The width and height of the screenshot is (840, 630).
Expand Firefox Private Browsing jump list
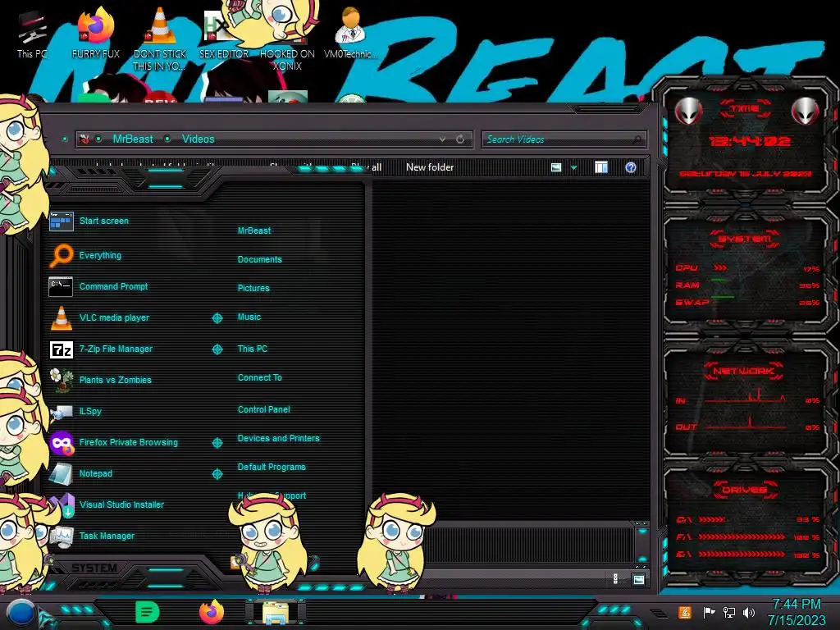[217, 443]
